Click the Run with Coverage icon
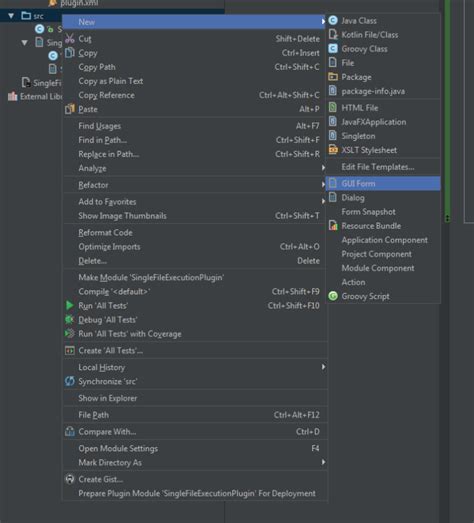 (69, 334)
